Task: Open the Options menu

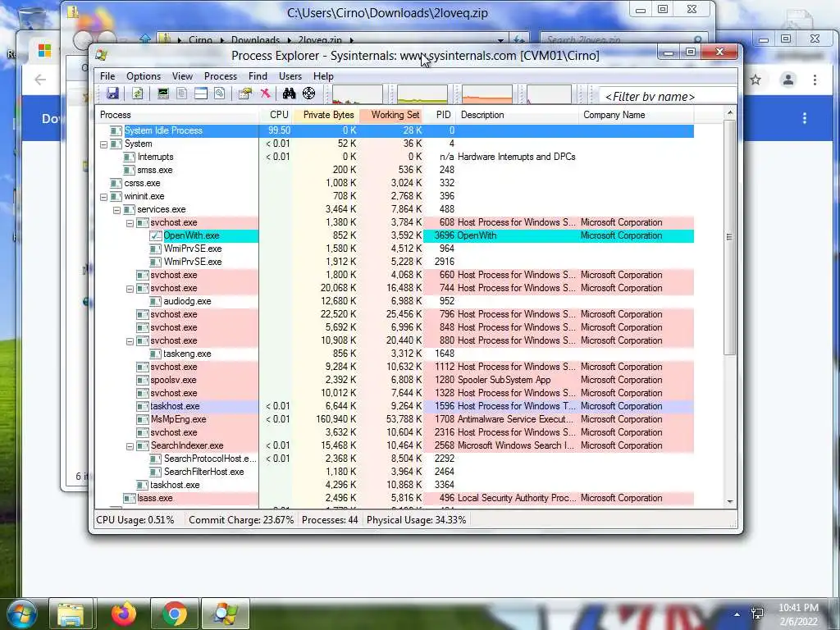Action: 144,76
